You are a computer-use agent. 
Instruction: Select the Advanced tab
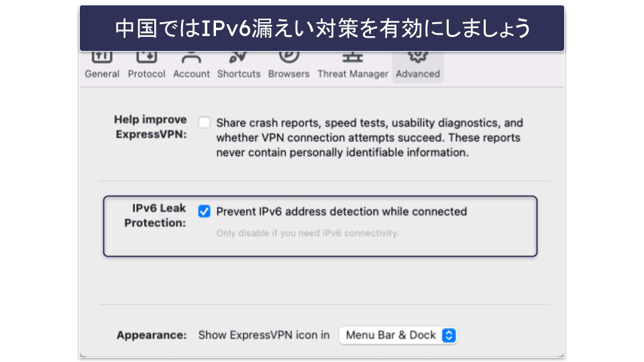pos(418,66)
